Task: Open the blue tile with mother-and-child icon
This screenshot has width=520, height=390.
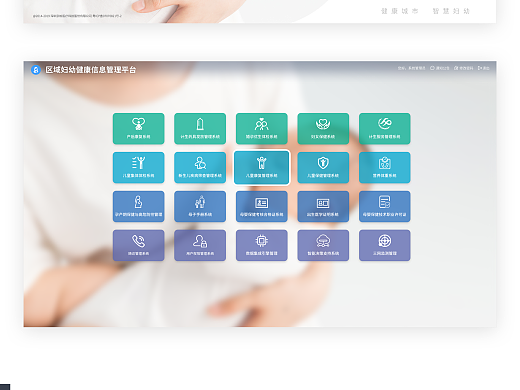Action: point(200,206)
